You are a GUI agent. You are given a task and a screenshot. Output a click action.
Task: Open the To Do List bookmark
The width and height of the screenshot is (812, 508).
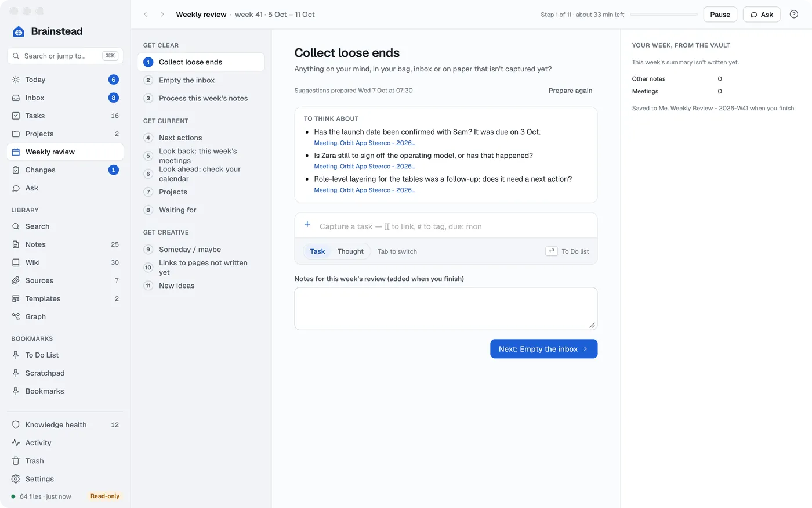(65, 355)
